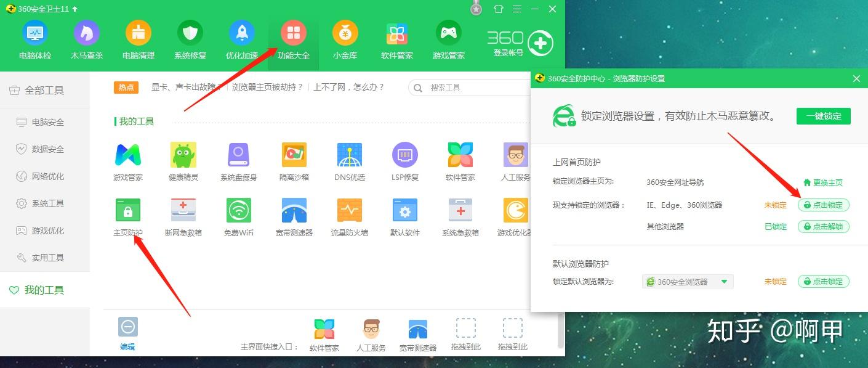Screen dimensions: 868x368
Task: Open 宽带测速器 tool in 我的工具 grid
Action: 294,218
